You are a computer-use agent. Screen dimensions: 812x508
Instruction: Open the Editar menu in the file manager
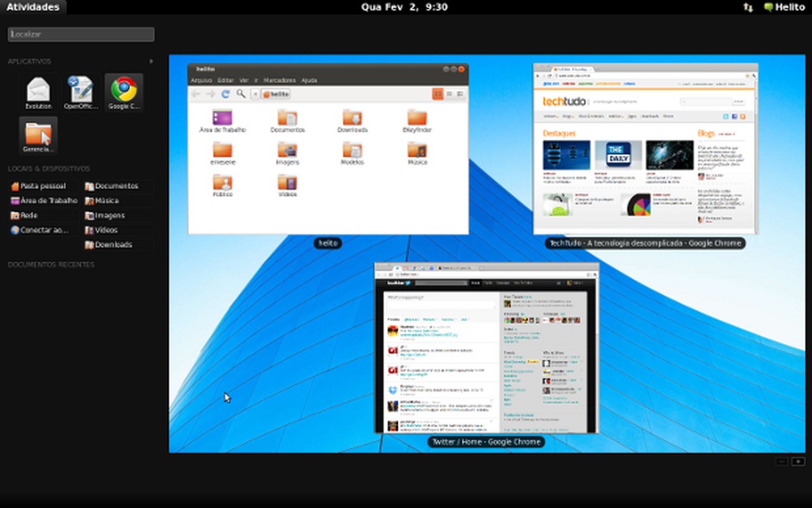pyautogui.click(x=225, y=80)
